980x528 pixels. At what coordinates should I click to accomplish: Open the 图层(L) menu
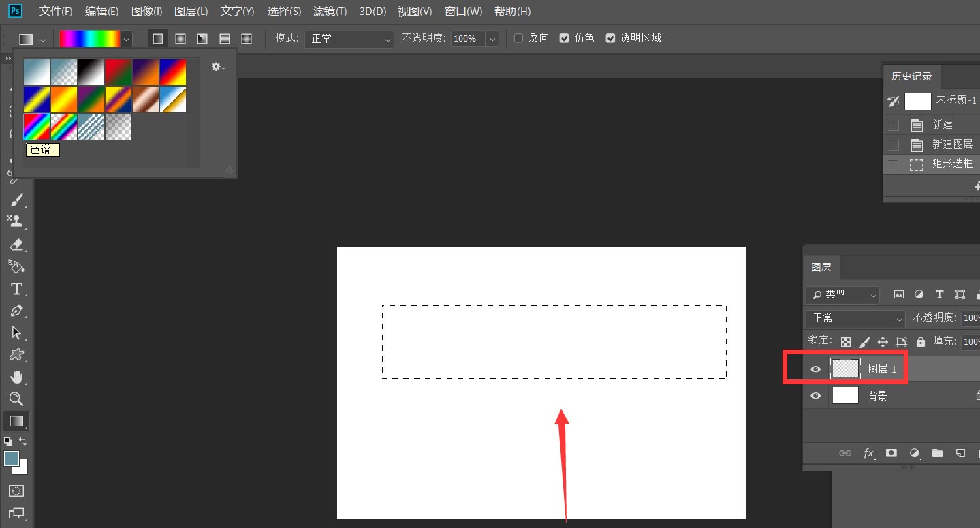click(x=191, y=12)
